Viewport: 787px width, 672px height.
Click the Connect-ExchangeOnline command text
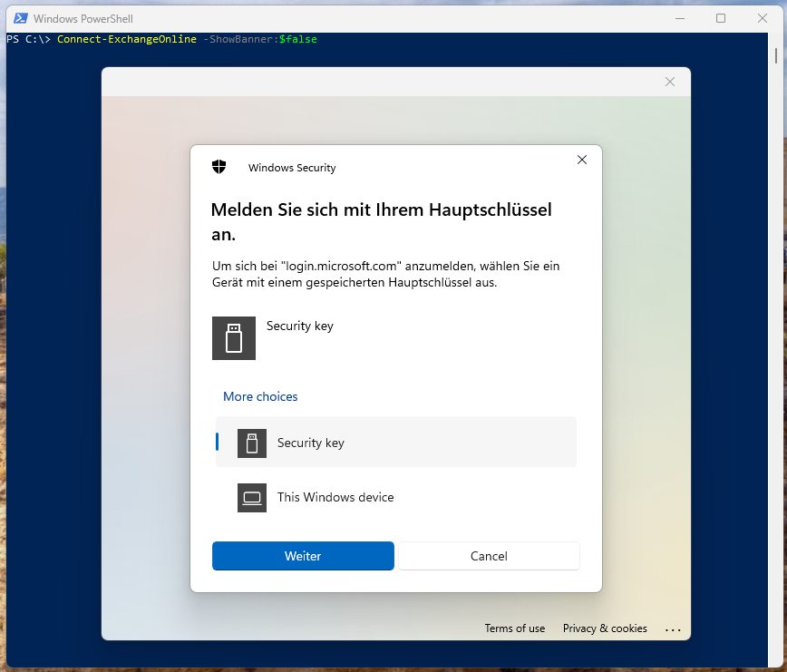(x=127, y=39)
